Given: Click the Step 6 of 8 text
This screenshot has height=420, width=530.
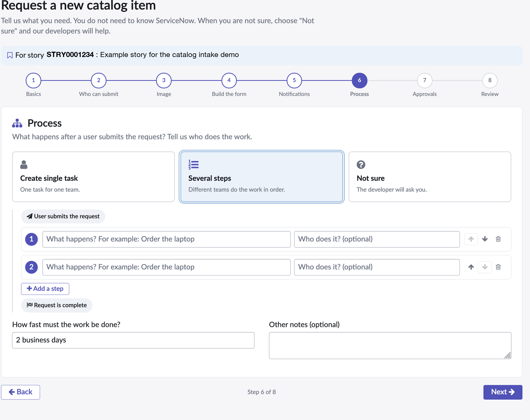Looking at the screenshot, I should click(262, 392).
